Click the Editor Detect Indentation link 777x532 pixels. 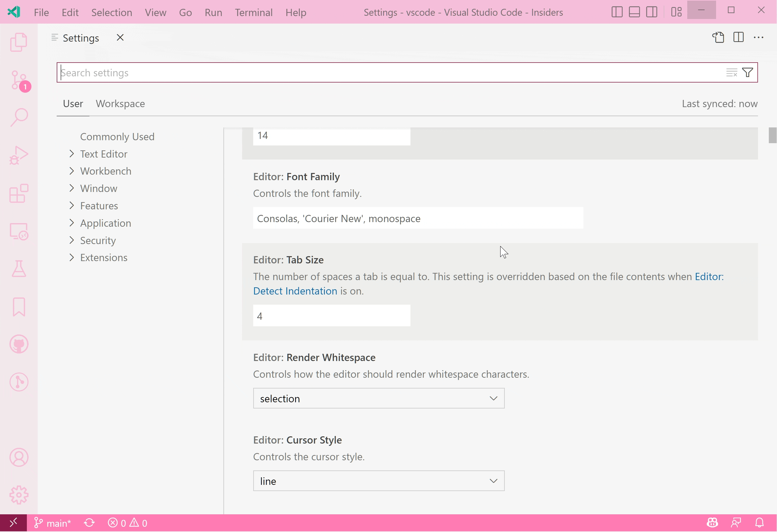tap(295, 291)
